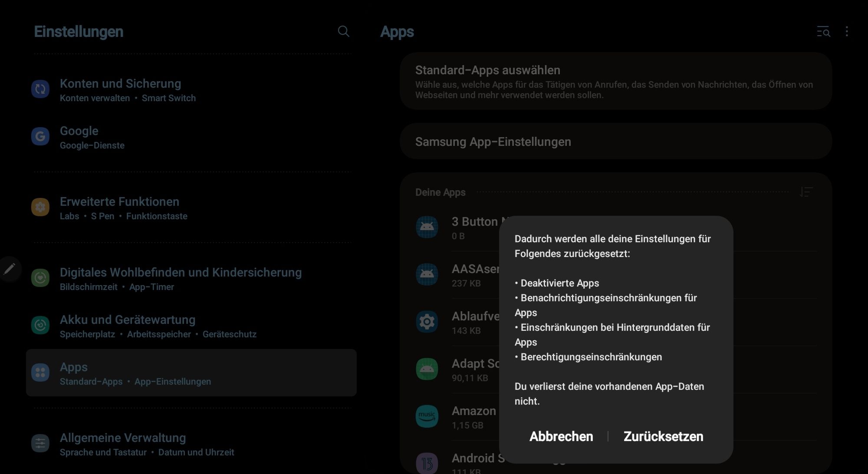Click the Konten und Sicherung icon

coord(40,89)
